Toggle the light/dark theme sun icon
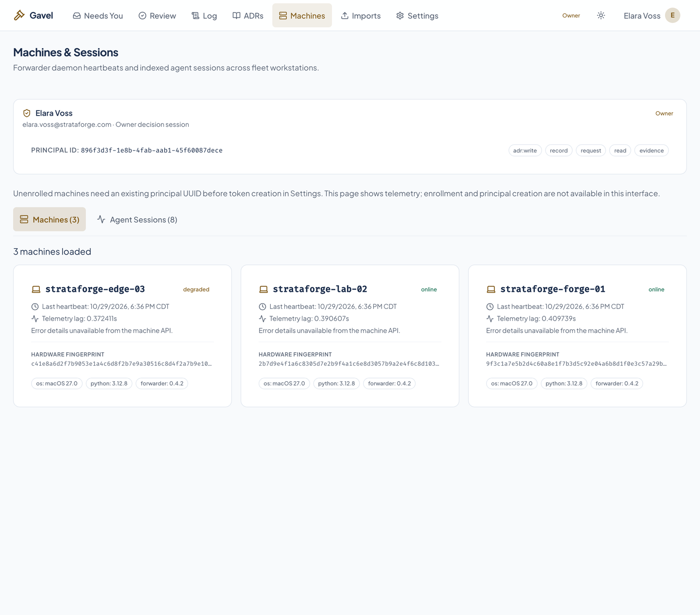The image size is (700, 615). 601,16
